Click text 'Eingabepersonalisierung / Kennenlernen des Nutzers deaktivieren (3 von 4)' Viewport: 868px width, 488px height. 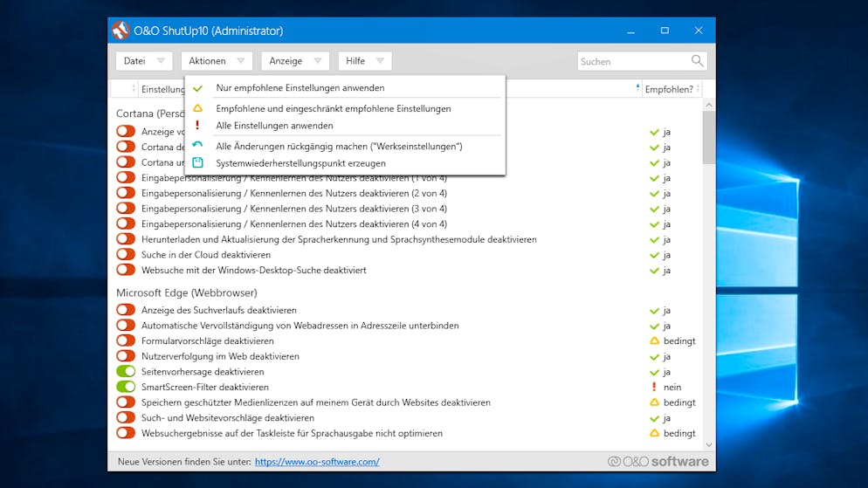(x=294, y=209)
